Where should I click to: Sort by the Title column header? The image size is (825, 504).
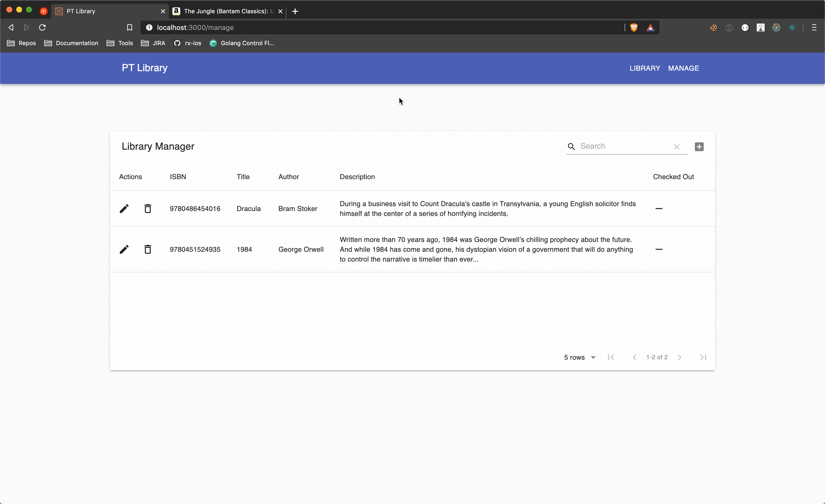coord(243,177)
